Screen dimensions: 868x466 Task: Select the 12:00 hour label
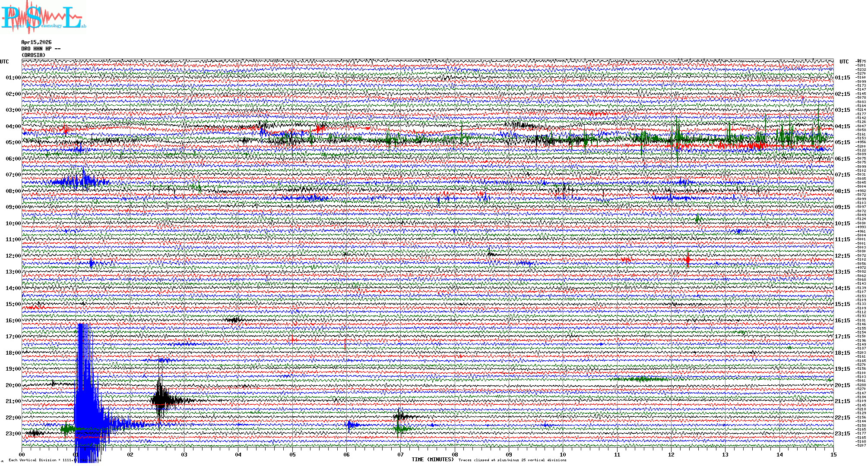[13, 256]
